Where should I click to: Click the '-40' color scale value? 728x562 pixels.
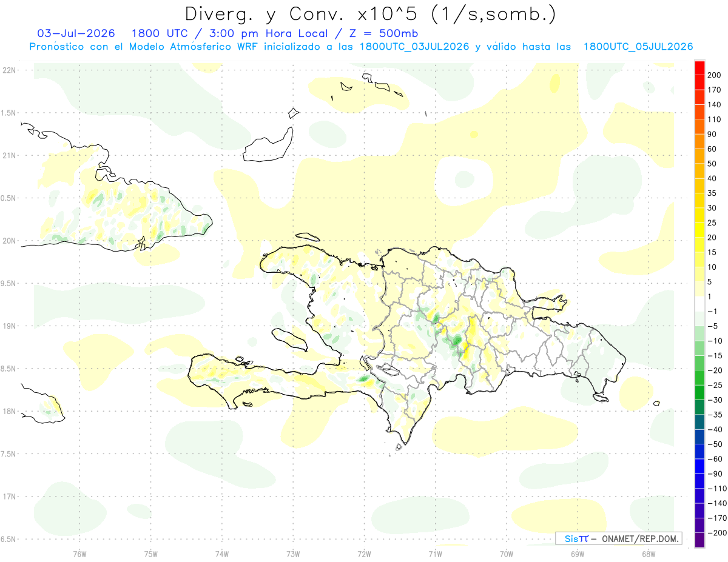(714, 429)
